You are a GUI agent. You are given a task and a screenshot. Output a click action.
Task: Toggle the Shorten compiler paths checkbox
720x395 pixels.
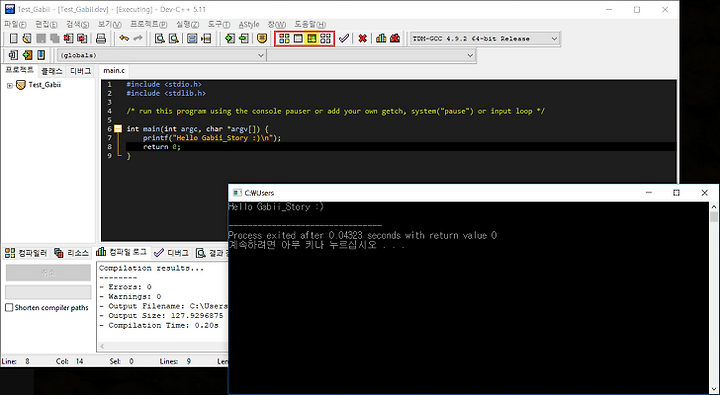coord(9,307)
